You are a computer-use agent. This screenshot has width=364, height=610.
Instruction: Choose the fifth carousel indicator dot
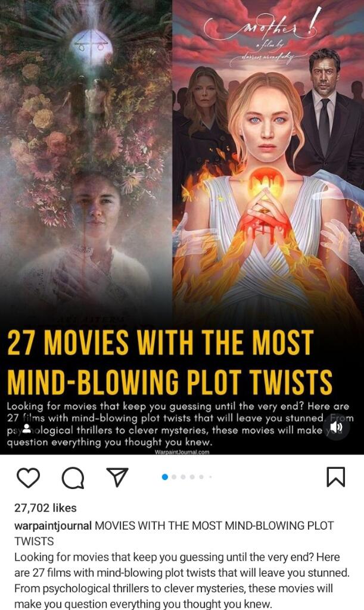click(201, 477)
